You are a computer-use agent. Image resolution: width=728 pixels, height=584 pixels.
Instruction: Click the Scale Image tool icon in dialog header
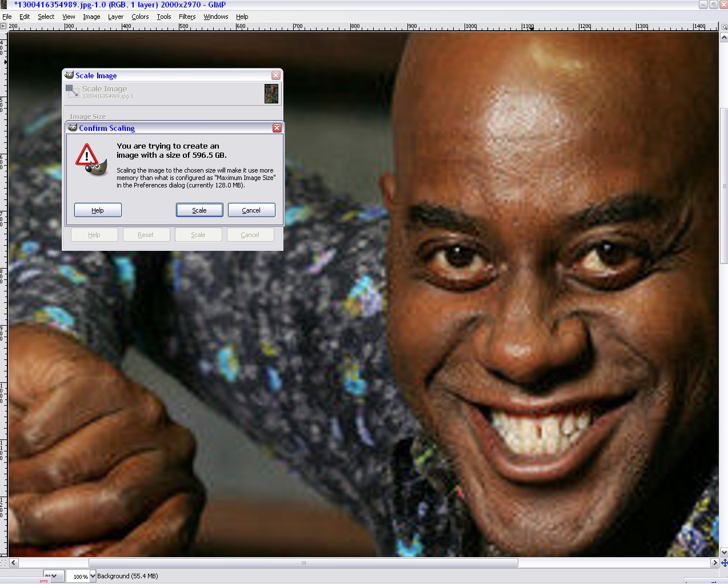[x=72, y=91]
